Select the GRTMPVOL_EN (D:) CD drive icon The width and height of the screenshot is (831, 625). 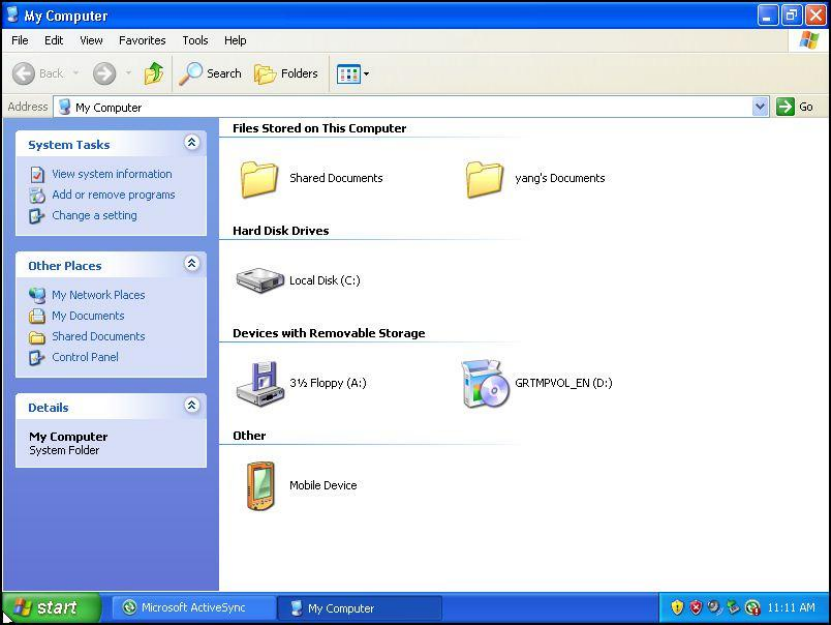[x=484, y=384]
